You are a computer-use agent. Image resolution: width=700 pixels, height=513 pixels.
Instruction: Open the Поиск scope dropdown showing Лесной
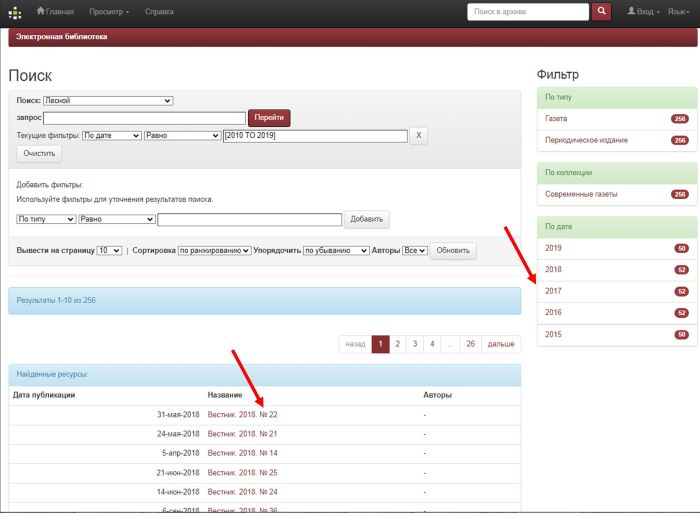(108, 100)
